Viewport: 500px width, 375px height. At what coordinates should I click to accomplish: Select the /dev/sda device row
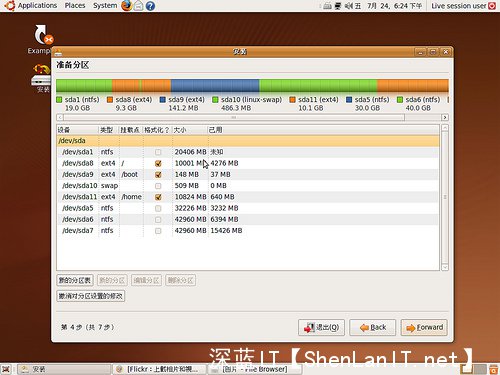(x=248, y=141)
